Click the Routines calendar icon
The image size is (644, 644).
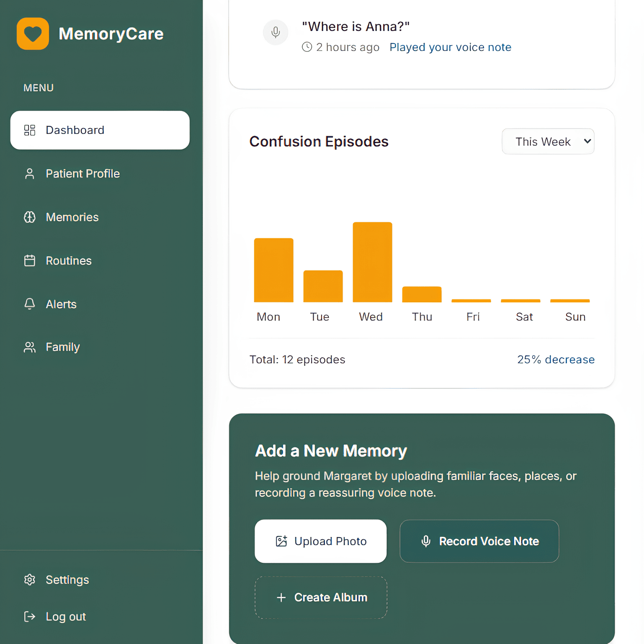[30, 261]
